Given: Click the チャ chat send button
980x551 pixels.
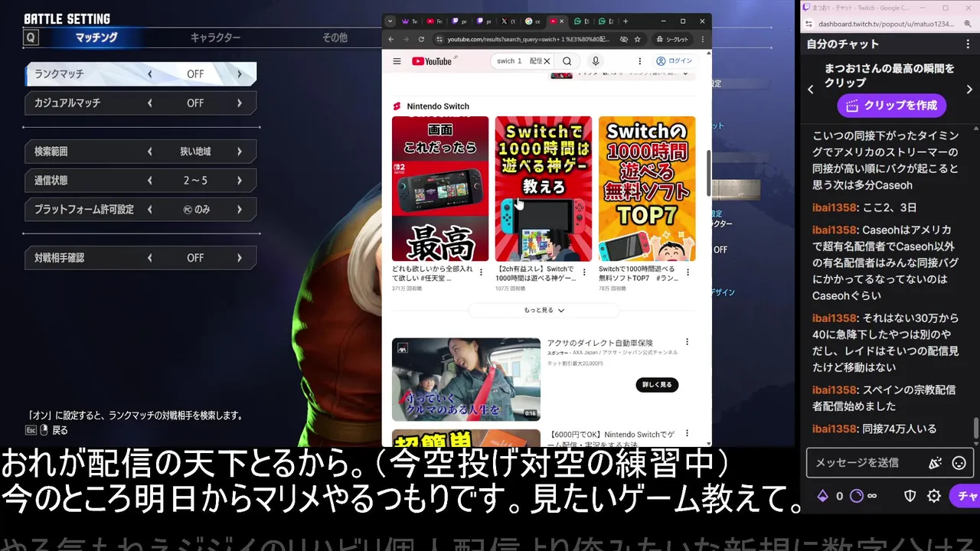Looking at the screenshot, I should (x=965, y=496).
